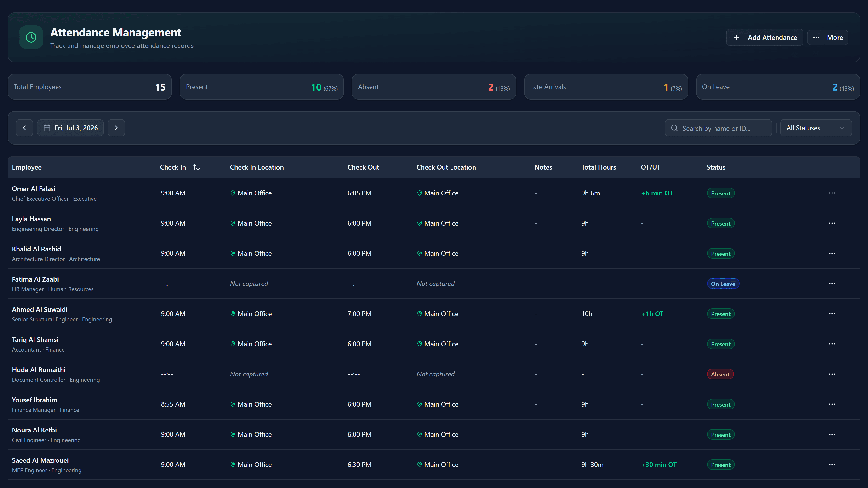The width and height of the screenshot is (868, 488).
Task: Open the date picker showing Fri, Jul 3, 2026
Action: click(x=70, y=128)
